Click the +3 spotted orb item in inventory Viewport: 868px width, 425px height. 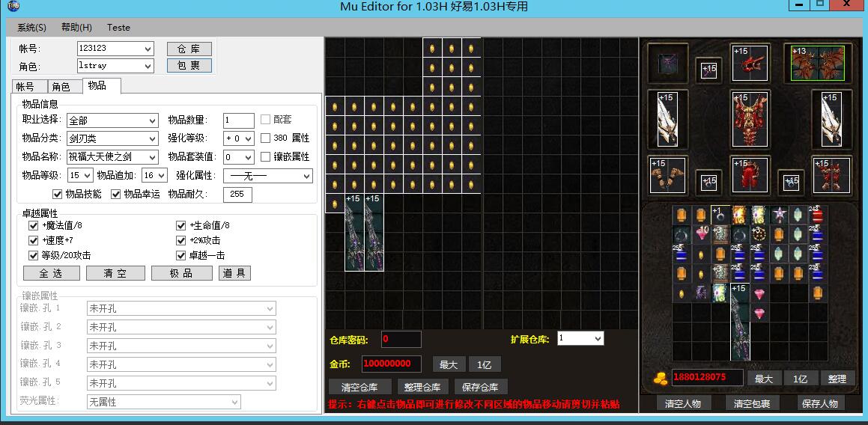(759, 234)
